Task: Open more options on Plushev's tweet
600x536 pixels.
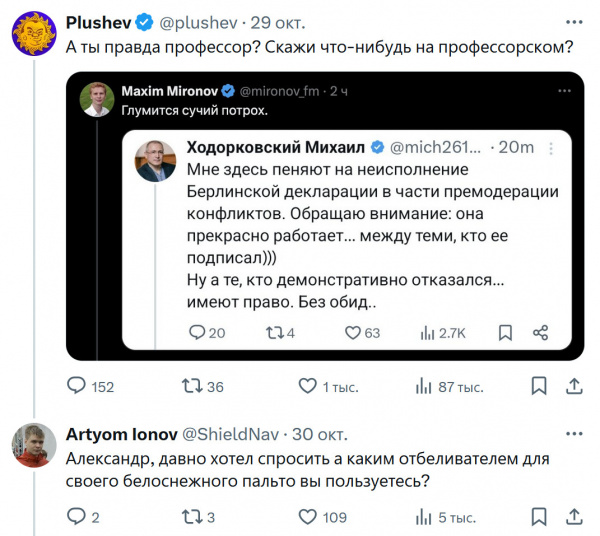Action: [573, 21]
